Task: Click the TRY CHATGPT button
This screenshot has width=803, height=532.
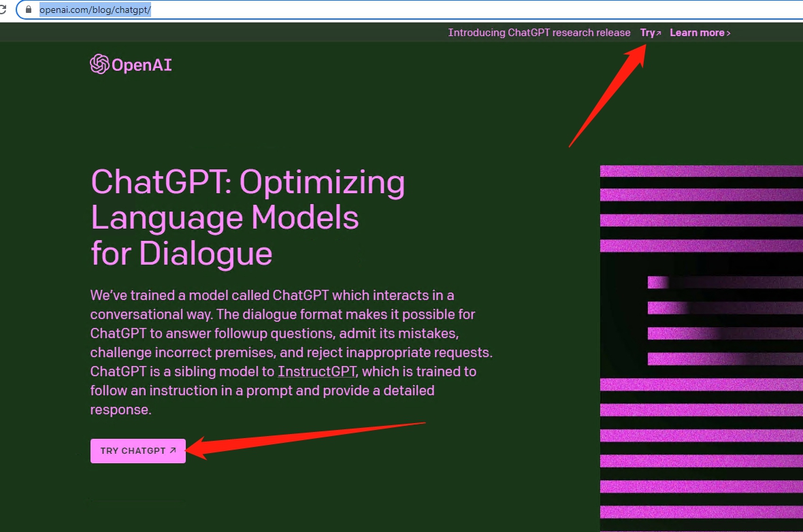Action: point(138,450)
